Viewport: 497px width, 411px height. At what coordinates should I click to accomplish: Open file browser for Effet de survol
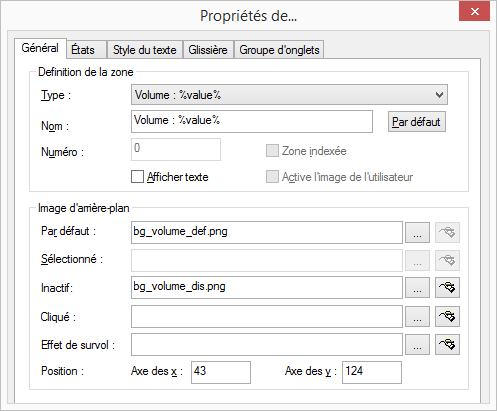pyautogui.click(x=417, y=345)
